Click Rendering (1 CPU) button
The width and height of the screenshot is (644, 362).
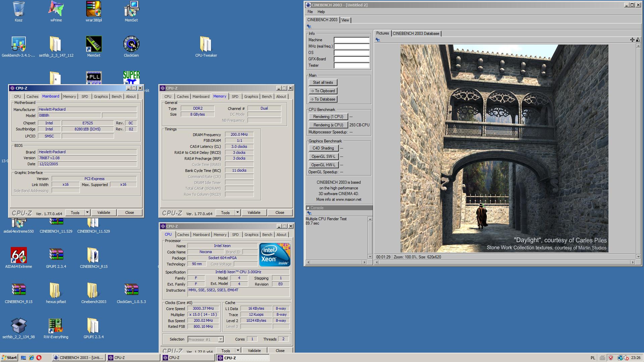tap(328, 117)
